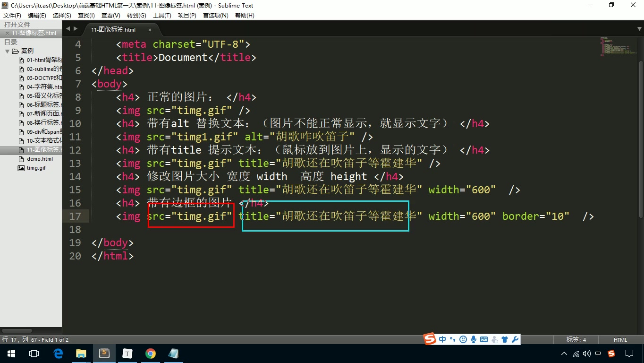Open Sogou emoji smiley panel
Screen dimensions: 644x363
pos(463,339)
